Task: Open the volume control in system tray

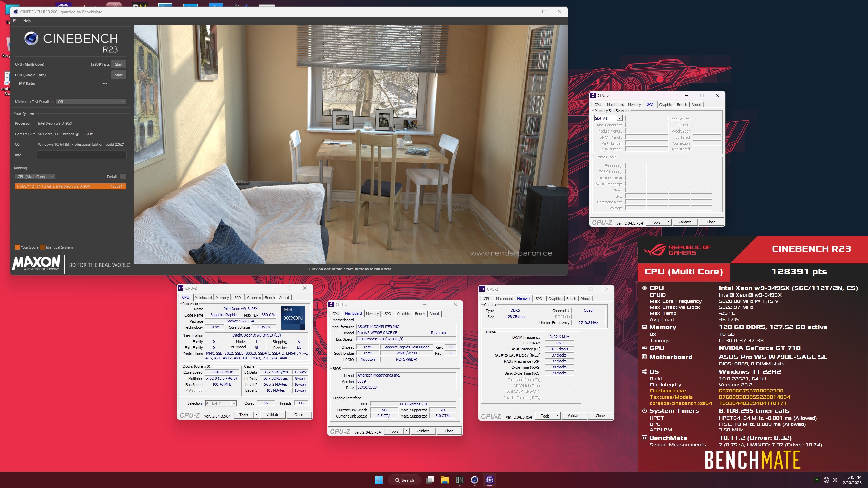Action: (x=834, y=480)
